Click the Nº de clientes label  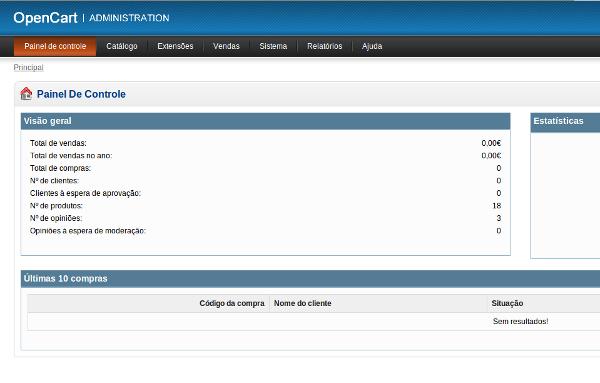tap(54, 181)
